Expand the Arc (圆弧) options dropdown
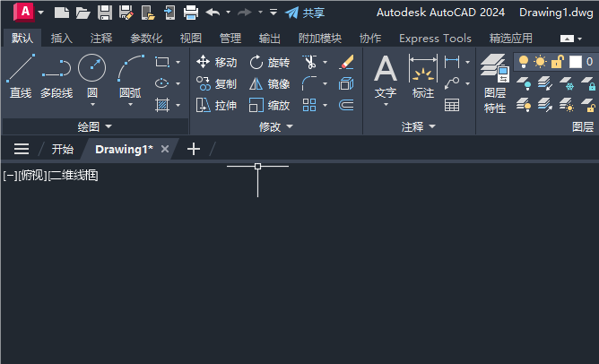This screenshot has height=364, width=599. 130,105
